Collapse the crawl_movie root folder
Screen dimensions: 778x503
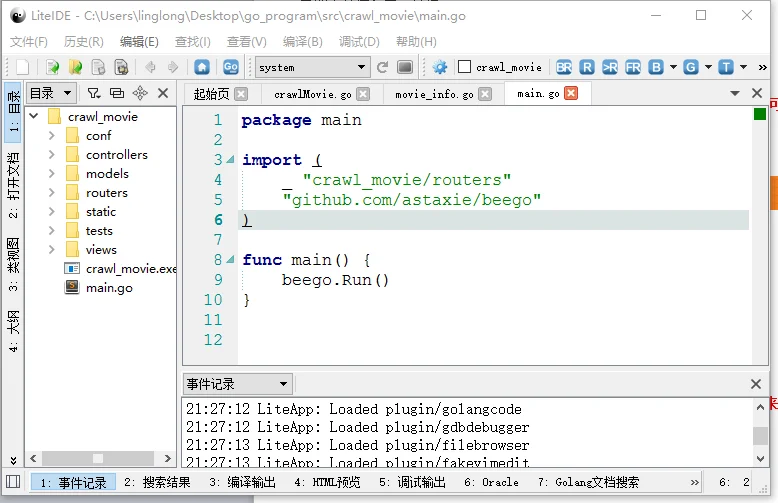pos(34,117)
